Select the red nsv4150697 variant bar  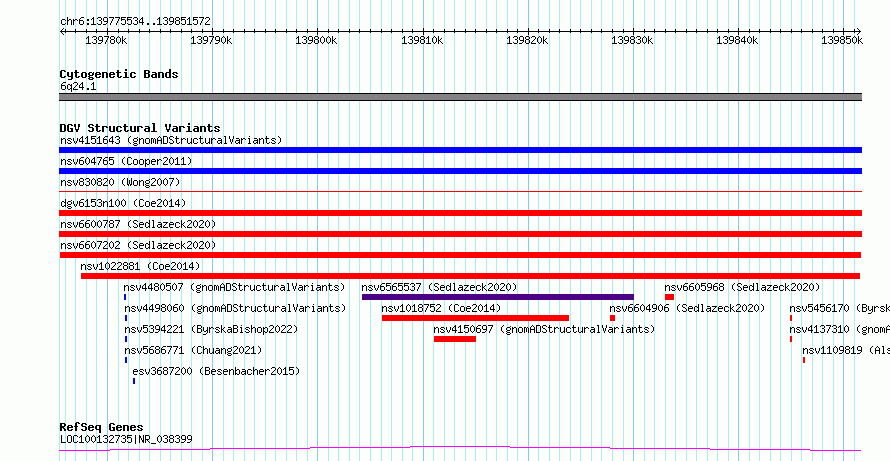[455, 339]
